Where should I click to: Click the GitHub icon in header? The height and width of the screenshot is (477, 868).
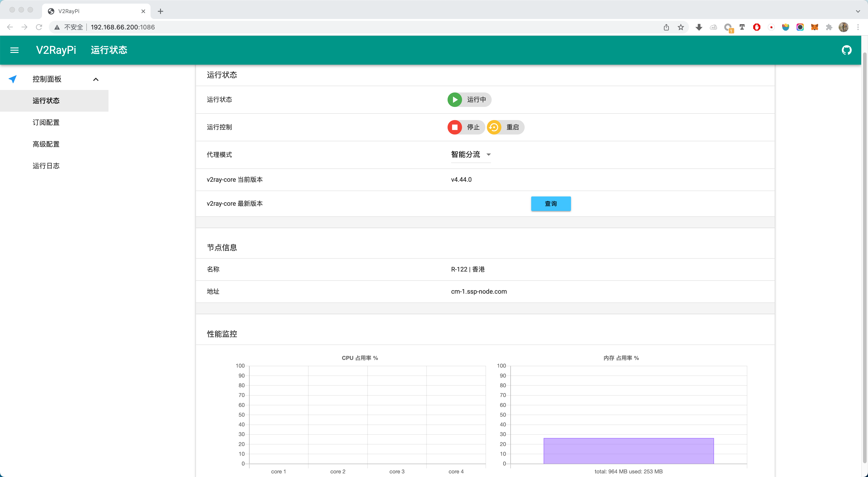click(847, 50)
